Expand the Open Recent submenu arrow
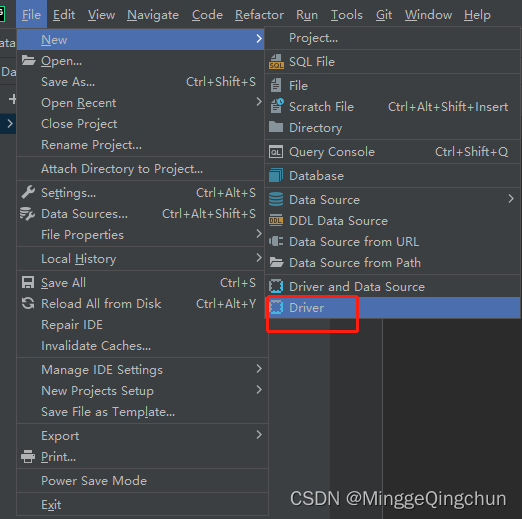This screenshot has height=519, width=522. tap(259, 102)
